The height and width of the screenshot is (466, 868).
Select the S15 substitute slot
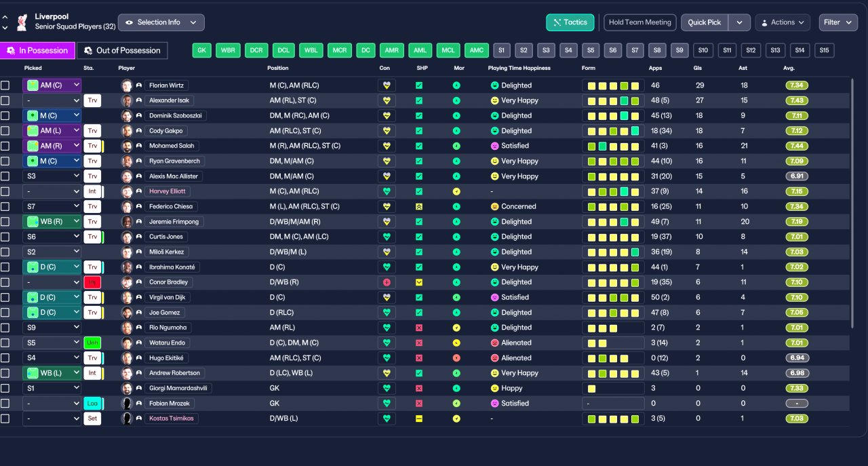[x=824, y=50]
